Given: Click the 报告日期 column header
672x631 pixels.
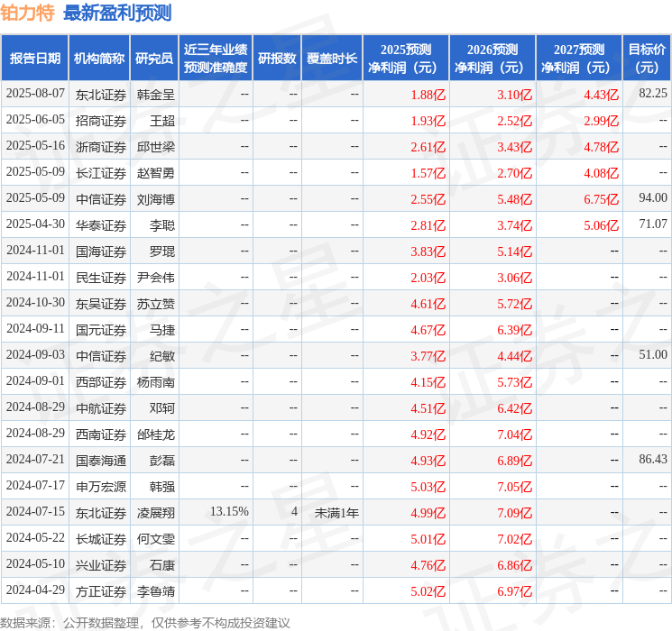Looking at the screenshot, I should (34, 59).
